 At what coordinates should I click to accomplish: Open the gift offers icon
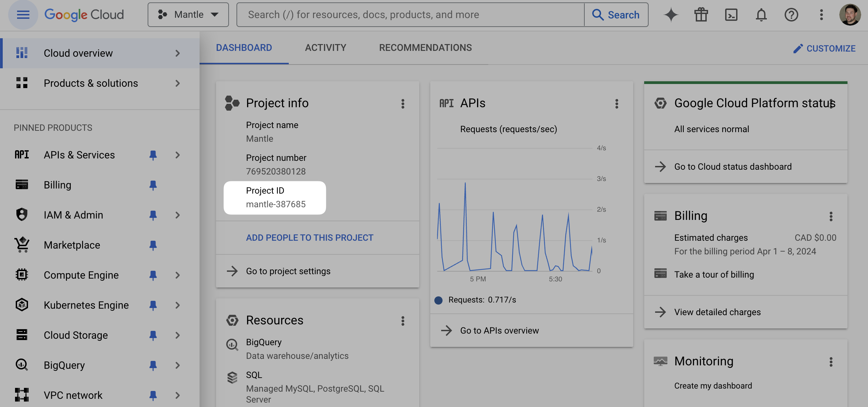pos(701,15)
